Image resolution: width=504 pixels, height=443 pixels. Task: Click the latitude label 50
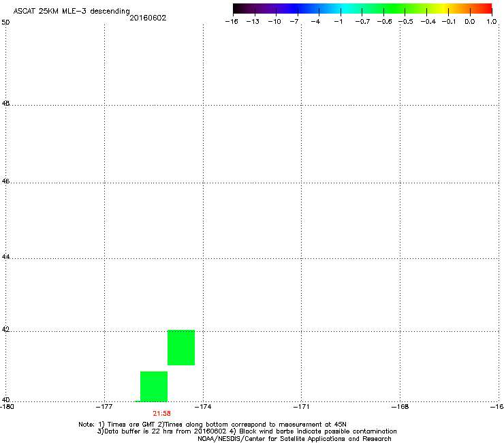click(5, 22)
